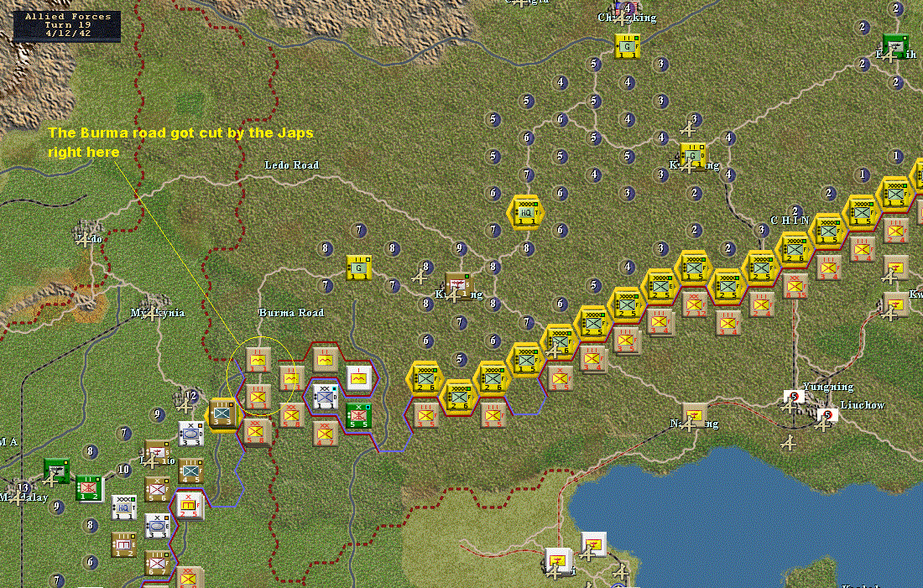Image resolution: width=923 pixels, height=588 pixels.
Task: Select the green air unit near Mandalay
Action: click(56, 471)
